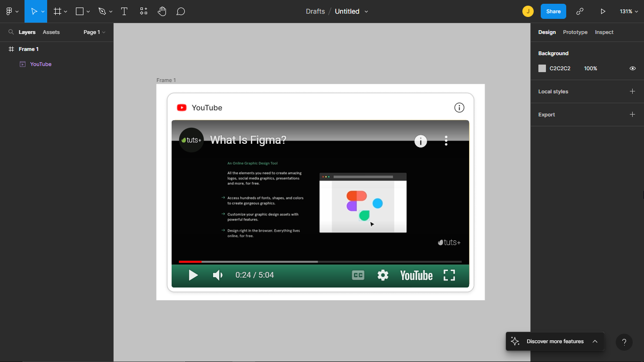Open the zoom level 131% dropdown
Screen dimensions: 644x362
coord(628,11)
